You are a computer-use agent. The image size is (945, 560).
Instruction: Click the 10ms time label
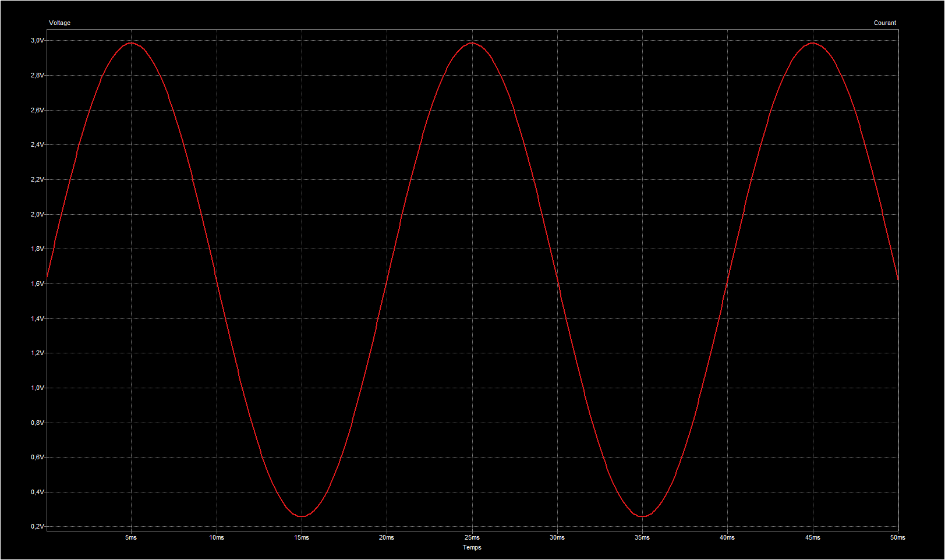click(x=217, y=537)
